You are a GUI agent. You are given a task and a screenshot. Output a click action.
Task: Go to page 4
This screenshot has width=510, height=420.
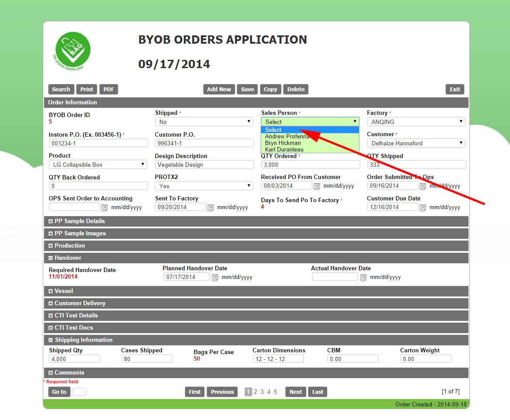pyautogui.click(x=269, y=392)
